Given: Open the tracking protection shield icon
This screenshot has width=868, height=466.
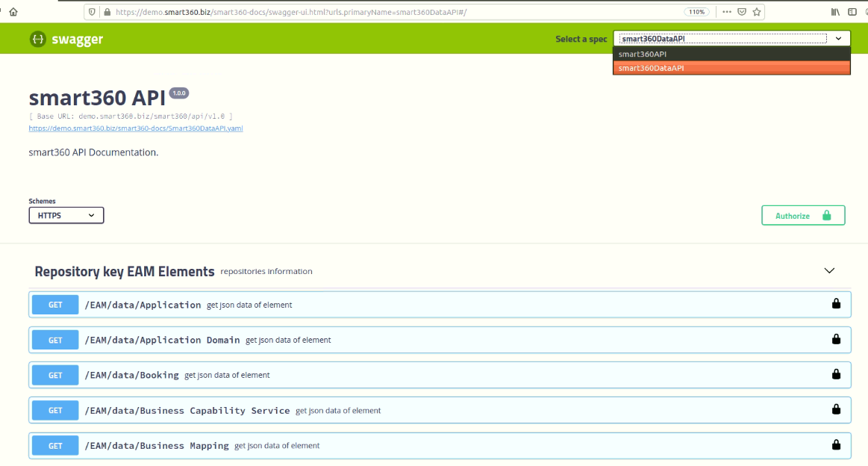Looking at the screenshot, I should pos(92,12).
